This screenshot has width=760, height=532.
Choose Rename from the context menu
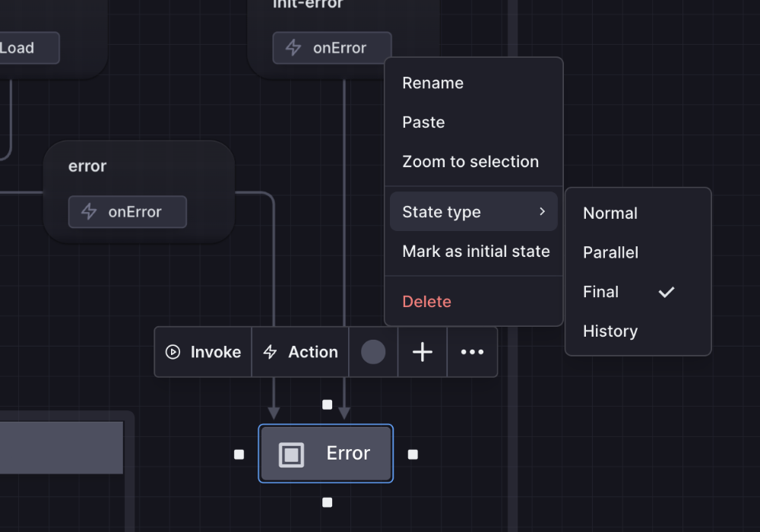coord(432,83)
